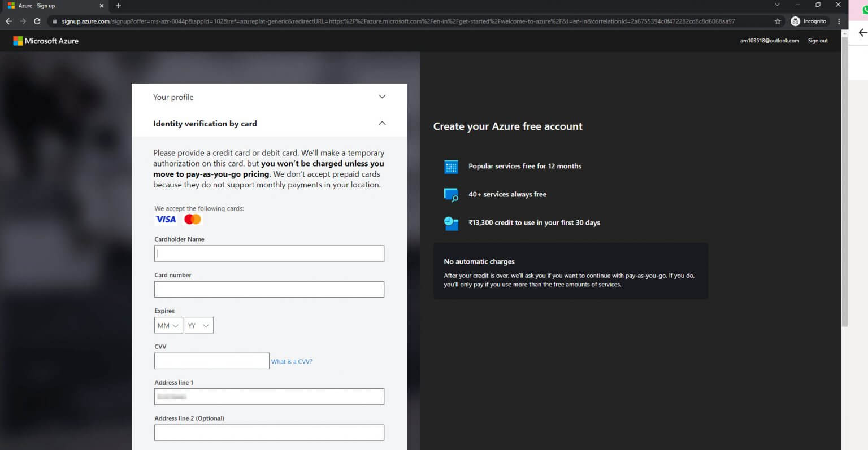Image resolution: width=868 pixels, height=450 pixels.
Task: Open a new browser tab
Action: point(118,6)
